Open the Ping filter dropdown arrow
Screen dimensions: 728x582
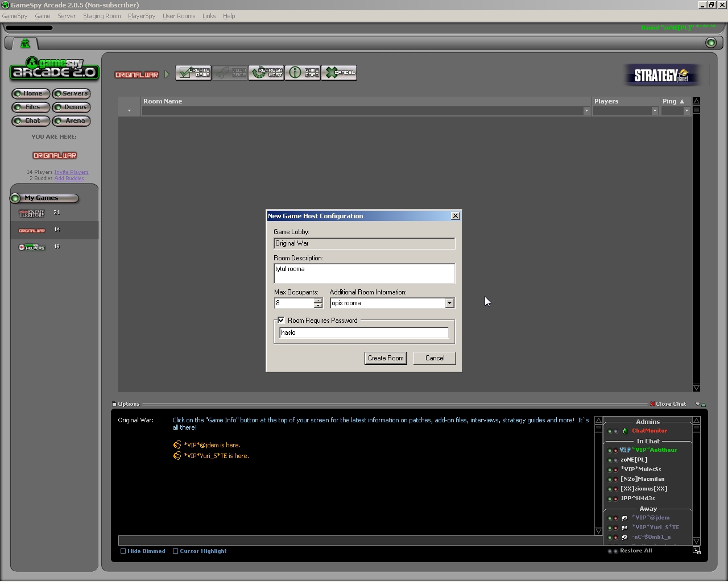[x=686, y=111]
